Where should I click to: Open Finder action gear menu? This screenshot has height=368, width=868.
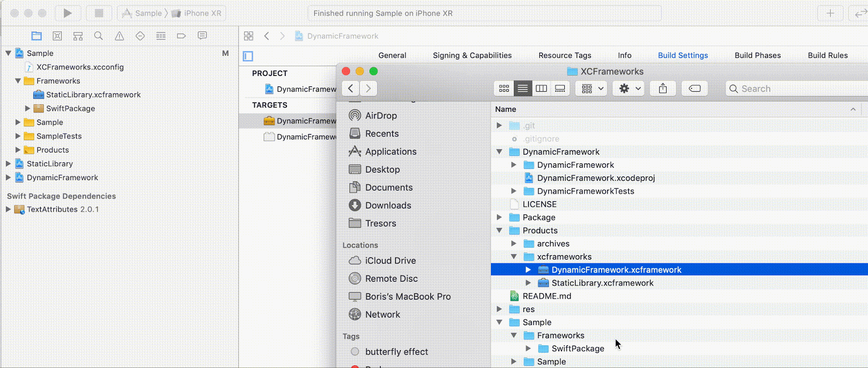pyautogui.click(x=628, y=88)
